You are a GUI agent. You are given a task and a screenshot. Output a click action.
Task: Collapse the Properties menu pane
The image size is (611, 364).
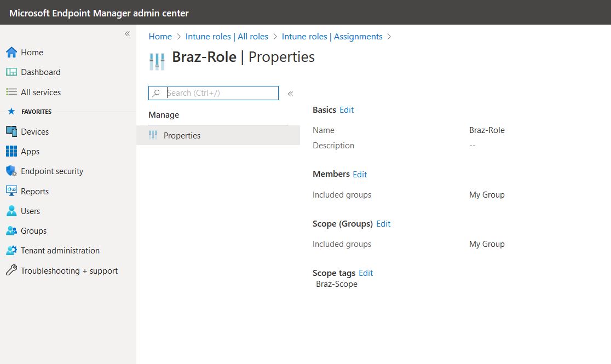click(290, 93)
